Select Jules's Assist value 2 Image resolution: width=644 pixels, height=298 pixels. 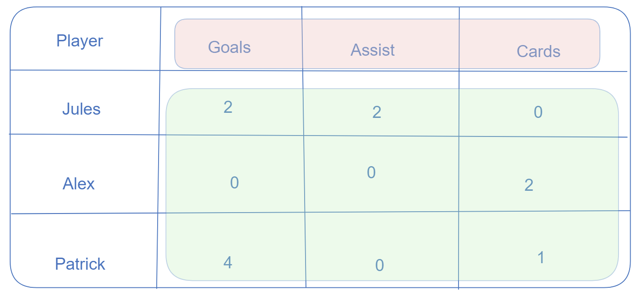tap(376, 112)
